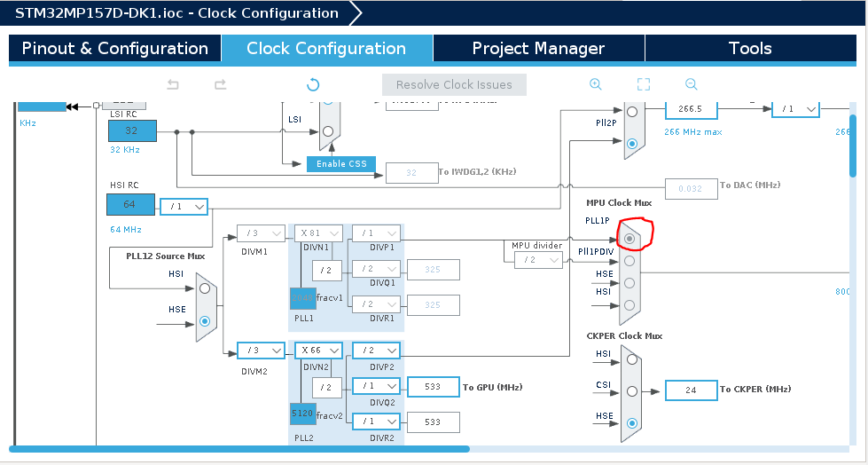Click the DIVR2 533 output field
The image size is (868, 465).
pos(434,422)
